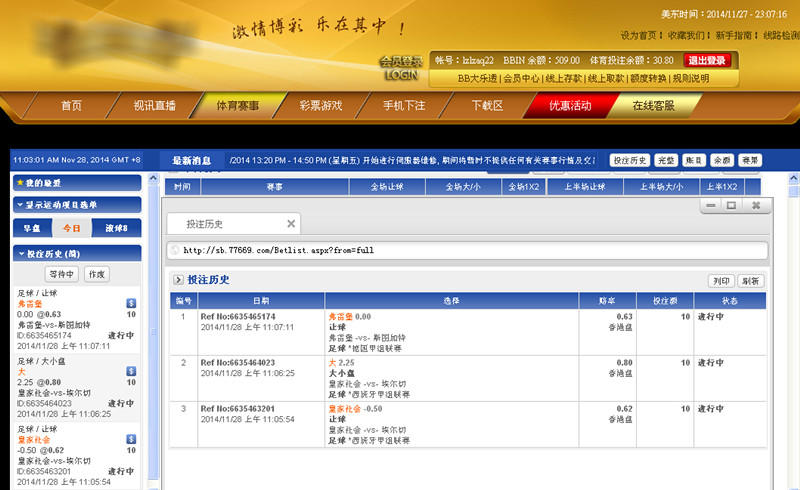The image size is (800, 490).
Task: Open the 新手指南 link
Action: click(x=734, y=35)
